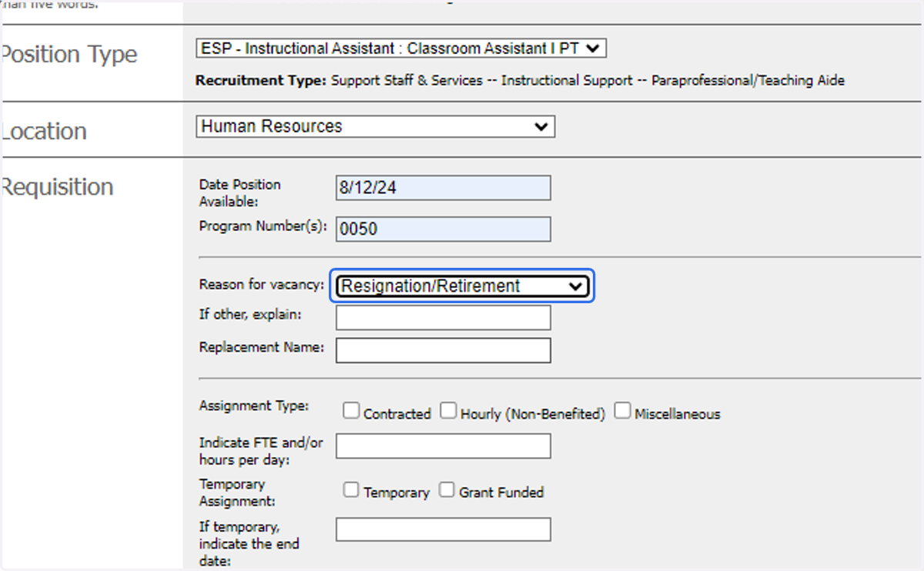This screenshot has width=924, height=571.
Task: Click the Reason for vacancy label
Action: click(262, 285)
